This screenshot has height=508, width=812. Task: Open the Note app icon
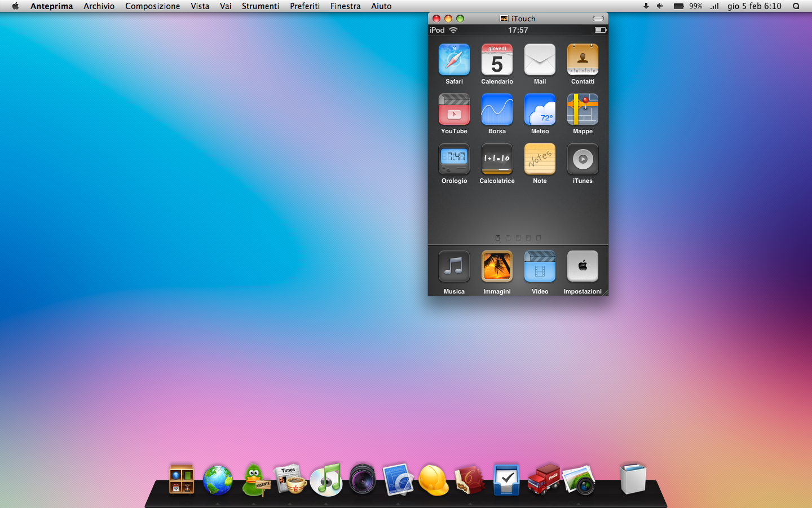point(540,159)
